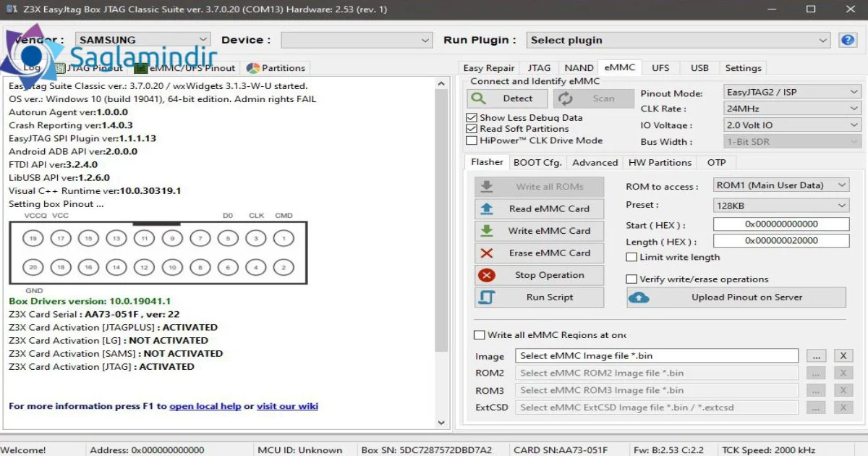
Task: Click Write all ROMs button
Action: (x=539, y=187)
